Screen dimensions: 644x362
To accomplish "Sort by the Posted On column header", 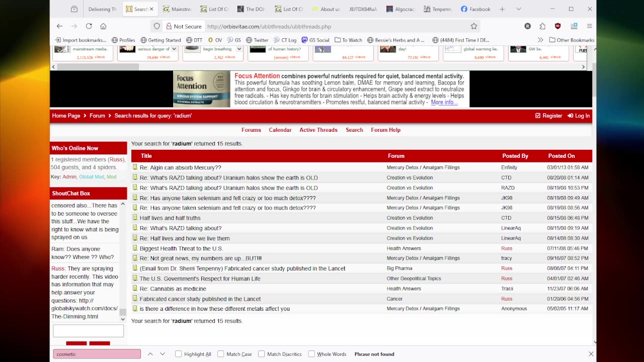I will click(x=561, y=156).
